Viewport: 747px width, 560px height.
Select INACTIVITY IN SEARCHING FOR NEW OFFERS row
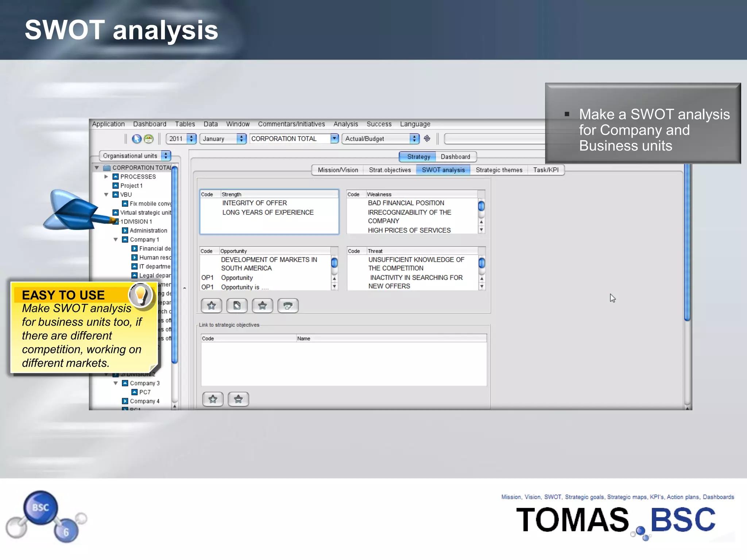(413, 282)
